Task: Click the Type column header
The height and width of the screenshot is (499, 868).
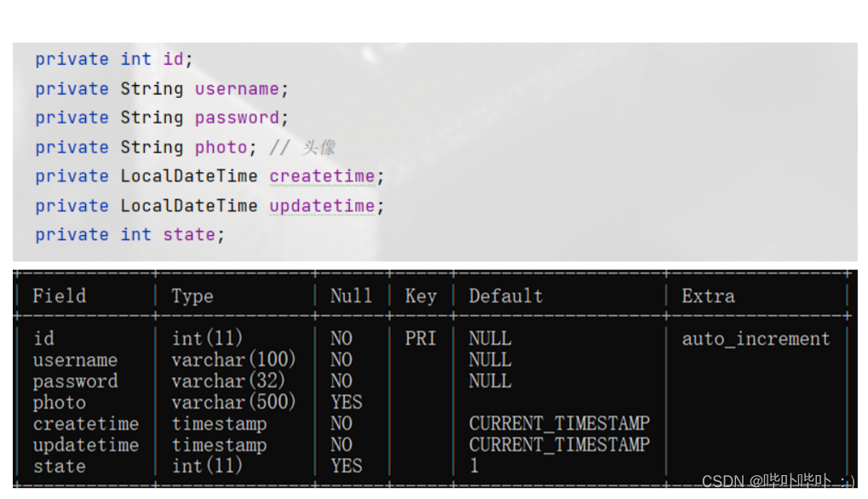Action: pyautogui.click(x=193, y=296)
